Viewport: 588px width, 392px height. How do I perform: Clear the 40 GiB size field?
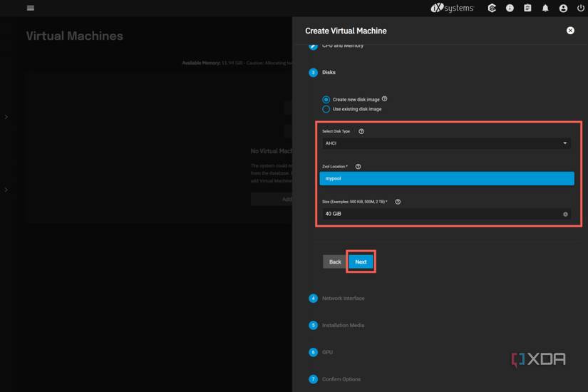click(x=565, y=215)
